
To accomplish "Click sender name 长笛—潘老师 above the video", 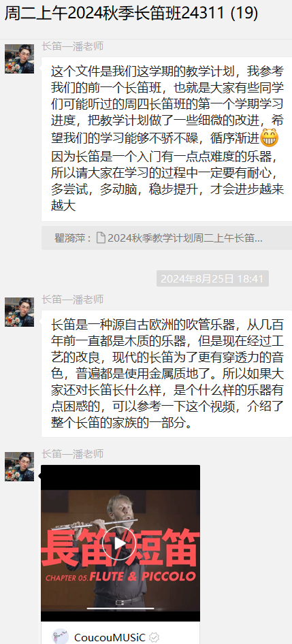I will pyautogui.click(x=72, y=454).
